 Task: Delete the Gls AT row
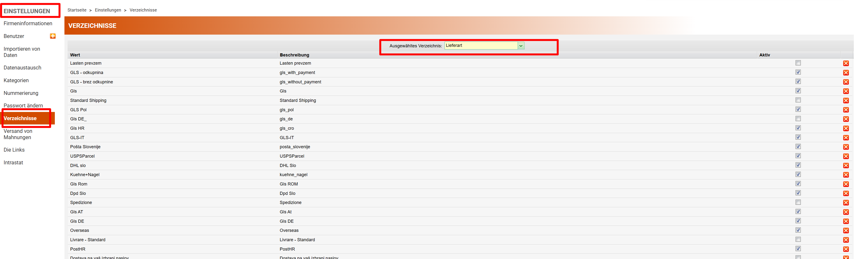tap(846, 212)
